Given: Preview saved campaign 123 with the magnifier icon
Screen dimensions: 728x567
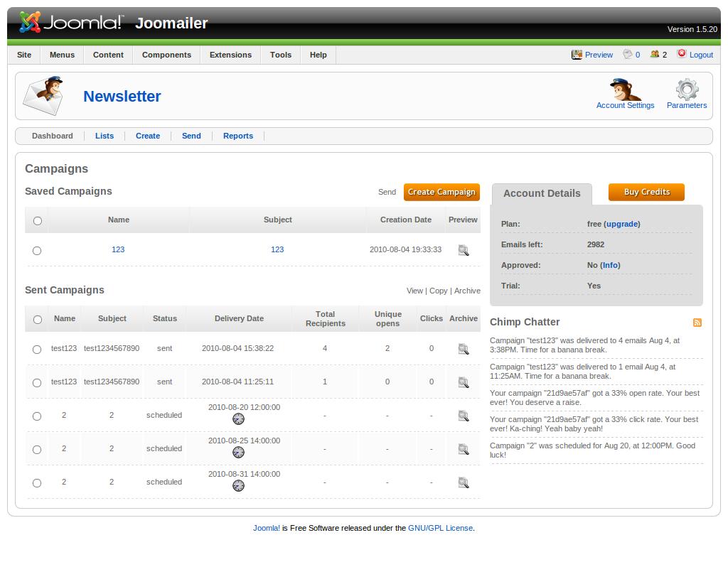Looking at the screenshot, I should [464, 250].
